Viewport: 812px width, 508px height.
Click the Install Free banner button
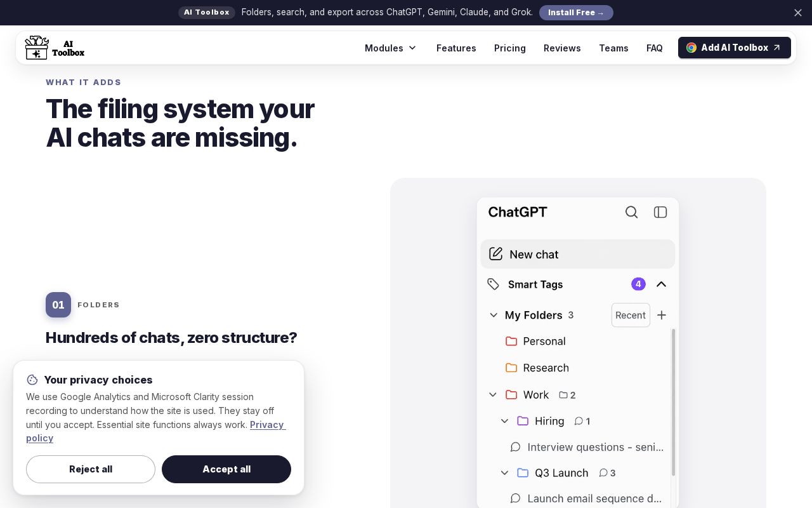point(576,13)
